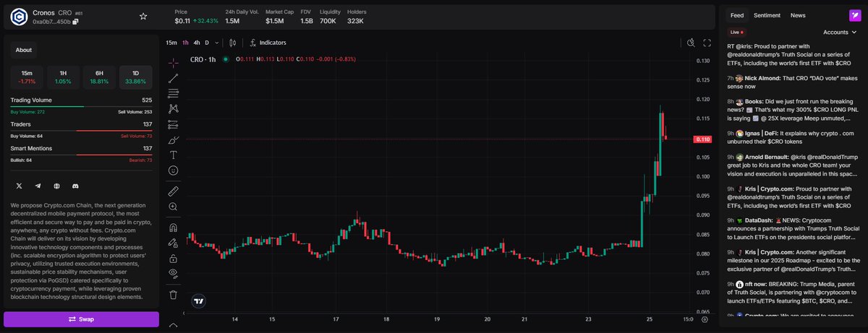868x333 pixels.
Task: Click the CRO · 1h chart legend
Action: (203, 59)
